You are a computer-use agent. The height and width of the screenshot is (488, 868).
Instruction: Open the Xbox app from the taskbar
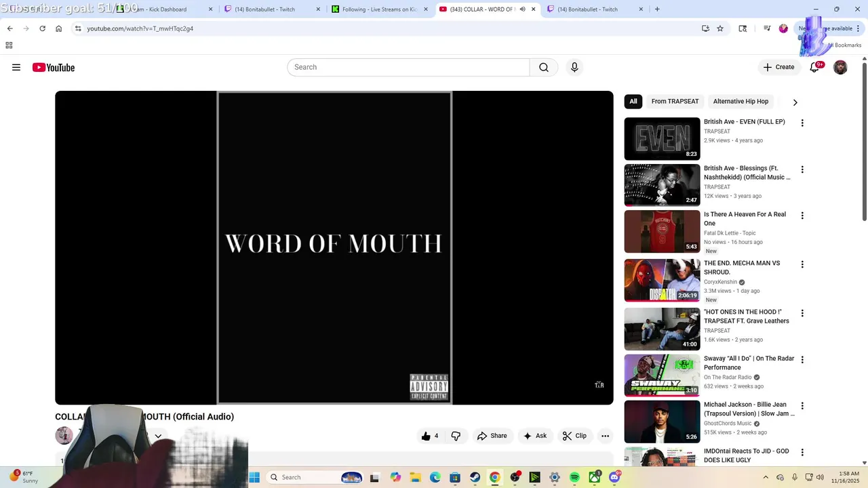click(594, 477)
